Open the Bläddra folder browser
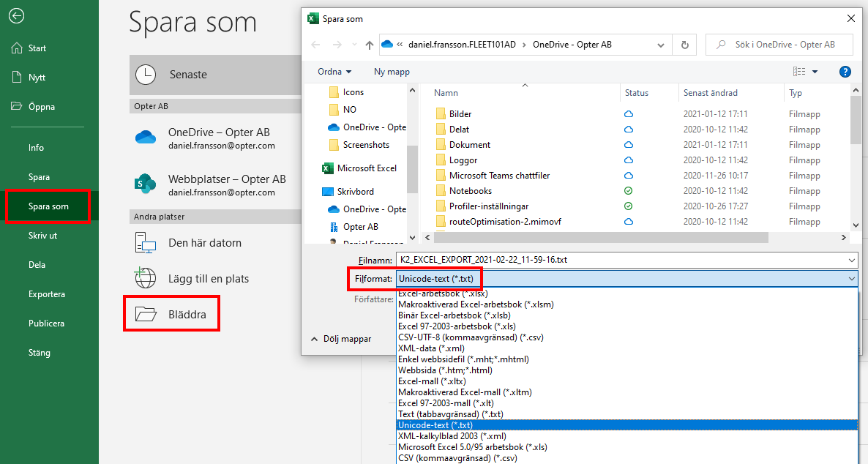Viewport: 868px width, 464px height. 172,315
